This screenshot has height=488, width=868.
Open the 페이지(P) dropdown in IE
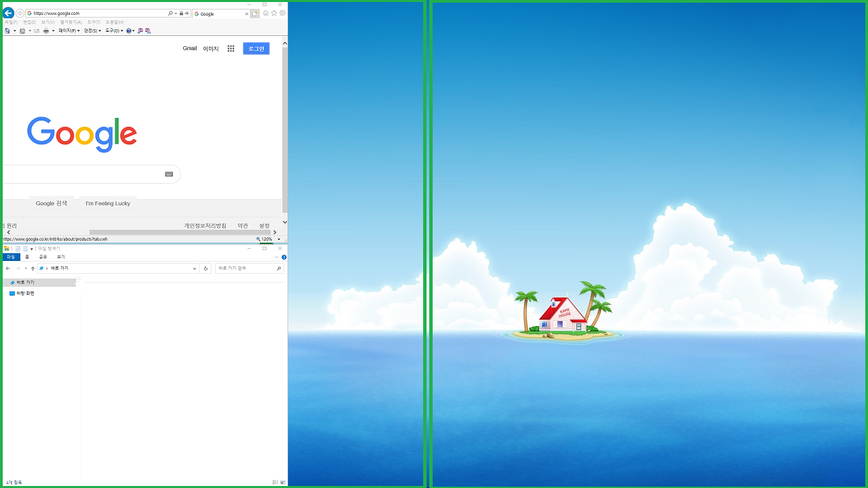pos(69,30)
